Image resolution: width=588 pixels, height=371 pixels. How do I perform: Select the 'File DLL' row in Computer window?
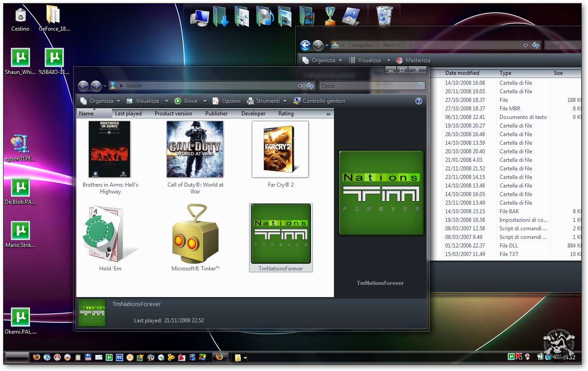tap(512, 246)
